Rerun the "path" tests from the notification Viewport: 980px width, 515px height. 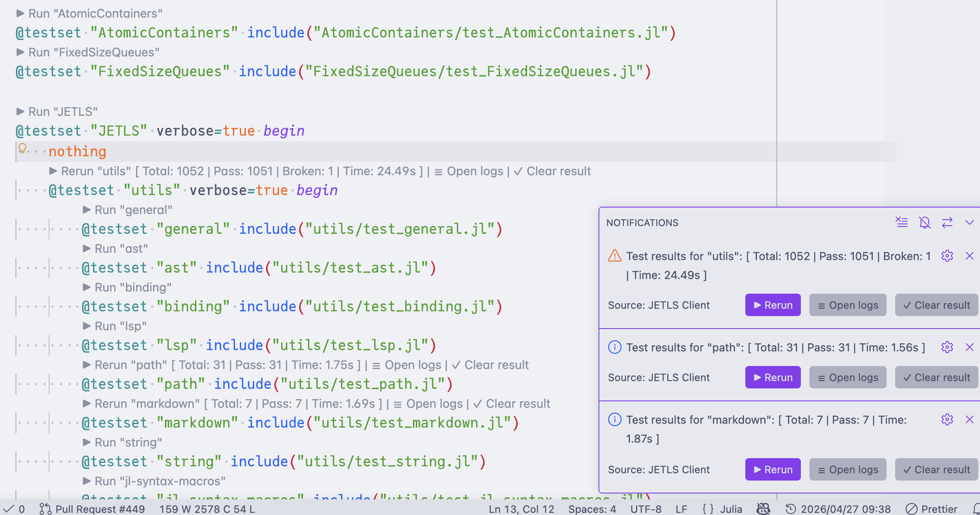pos(773,377)
